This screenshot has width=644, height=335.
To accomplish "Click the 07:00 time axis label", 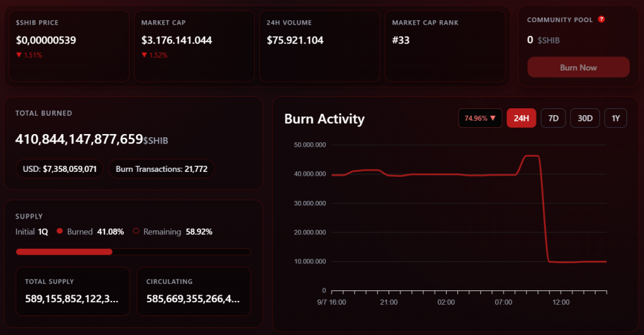I will [504, 302].
